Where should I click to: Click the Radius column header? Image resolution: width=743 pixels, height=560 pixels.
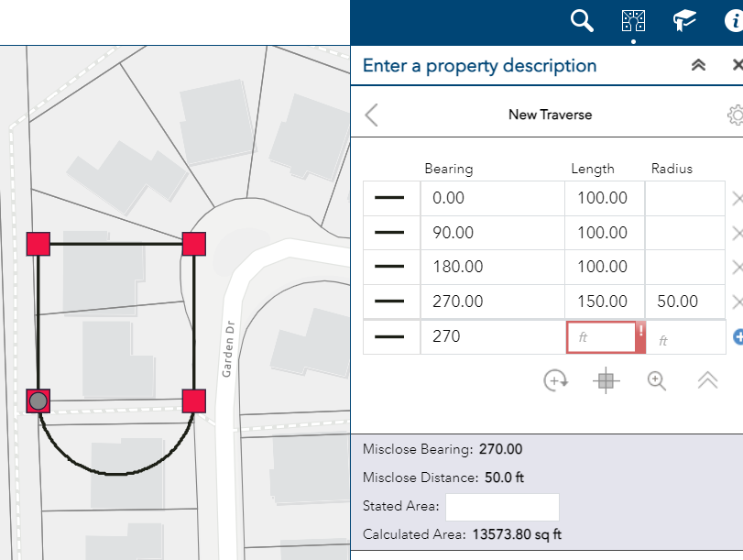click(672, 169)
